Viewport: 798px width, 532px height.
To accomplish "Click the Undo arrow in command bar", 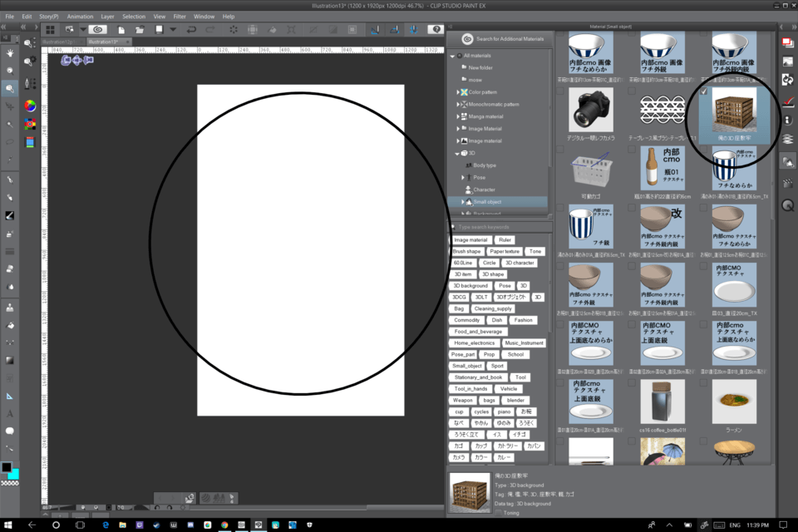I will click(191, 29).
